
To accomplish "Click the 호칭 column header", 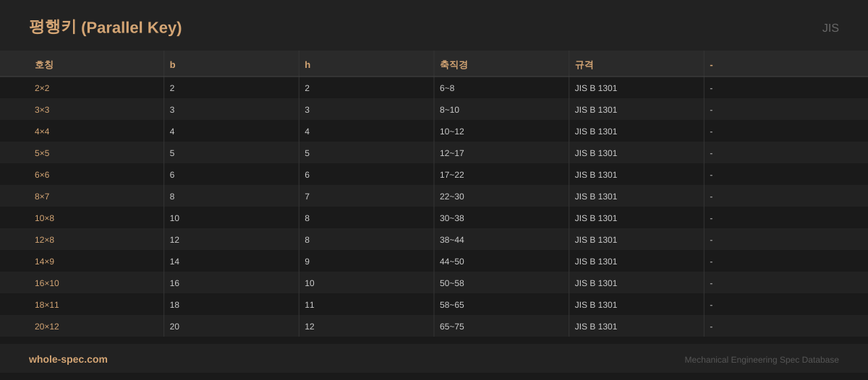I will (x=44, y=64).
